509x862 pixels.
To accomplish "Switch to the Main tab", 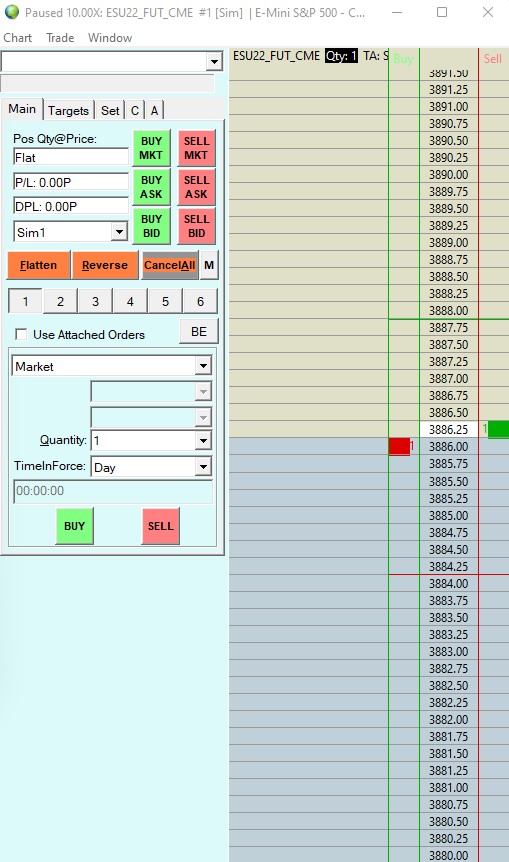I will [22, 109].
